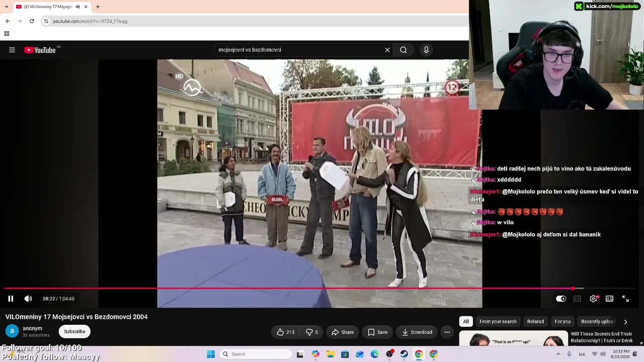Open Task View on the taskbar
Image resolution: width=644 pixels, height=362 pixels.
(300, 354)
